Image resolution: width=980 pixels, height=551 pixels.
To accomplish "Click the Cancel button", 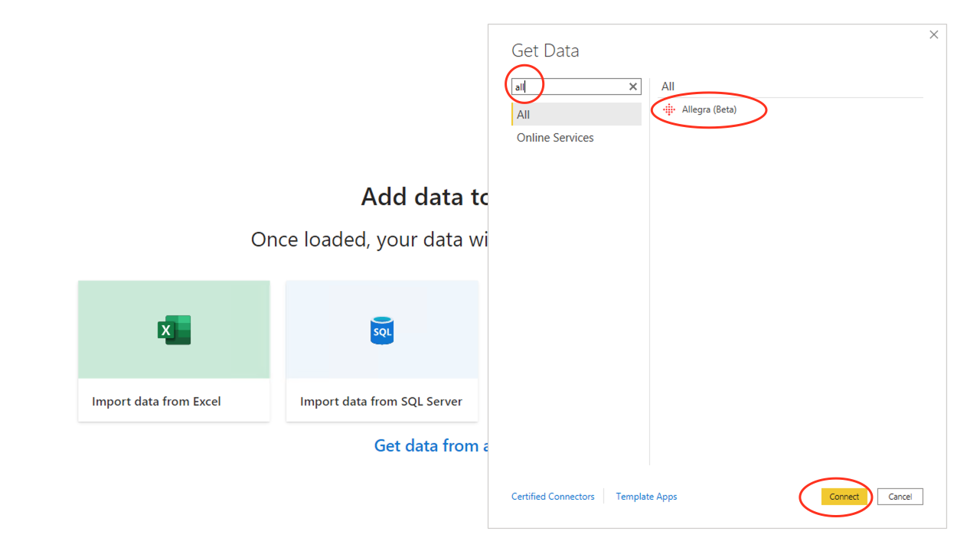I will [900, 497].
